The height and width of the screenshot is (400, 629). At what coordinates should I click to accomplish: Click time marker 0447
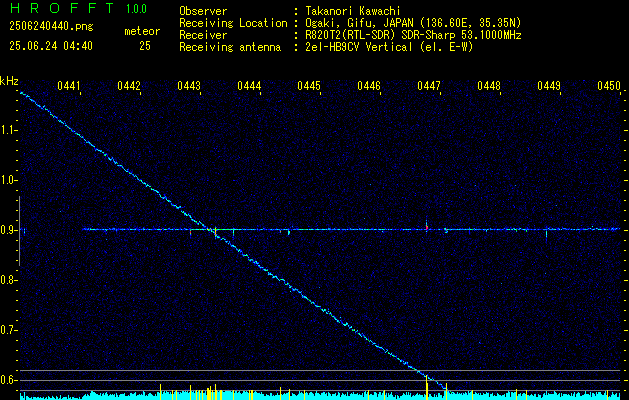pyautogui.click(x=428, y=85)
